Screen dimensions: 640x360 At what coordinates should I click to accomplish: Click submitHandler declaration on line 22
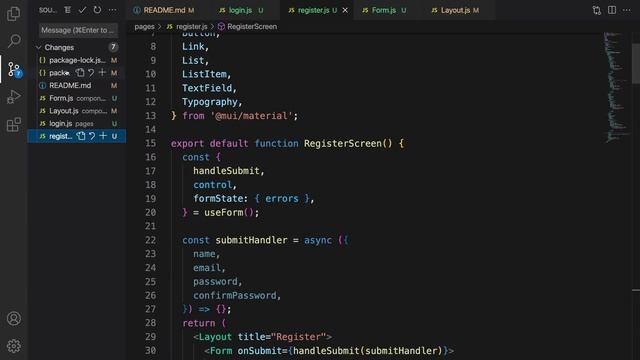pos(251,240)
